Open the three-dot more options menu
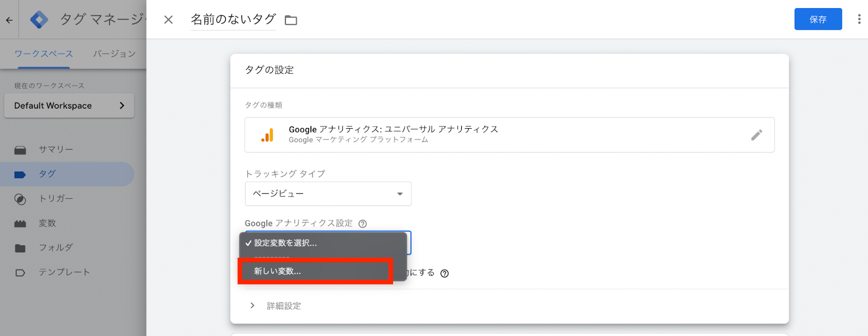This screenshot has height=336, width=868. 859,20
